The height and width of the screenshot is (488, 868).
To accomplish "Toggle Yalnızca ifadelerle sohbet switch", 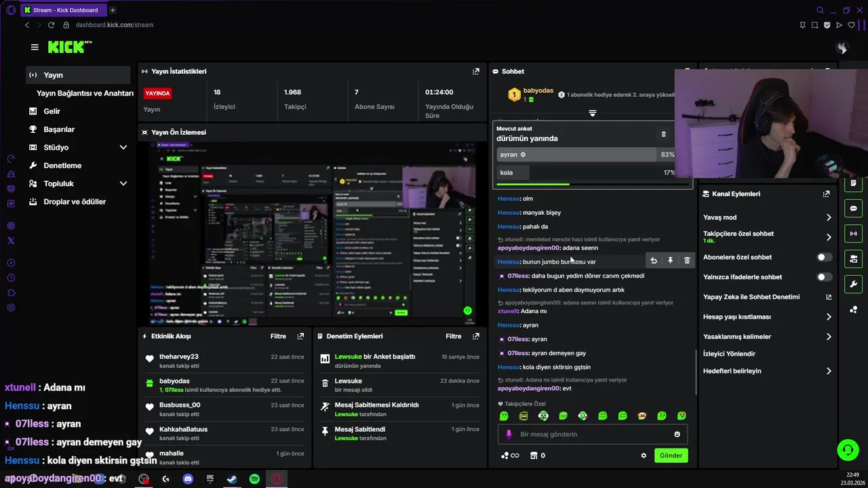I will pyautogui.click(x=824, y=277).
